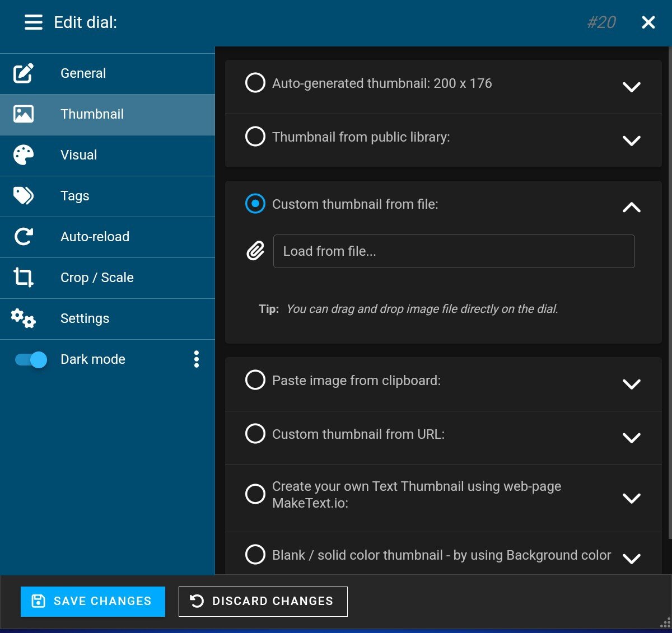Viewport: 672px width, 633px height.
Task: Click the palette icon beside Visual
Action: (24, 155)
